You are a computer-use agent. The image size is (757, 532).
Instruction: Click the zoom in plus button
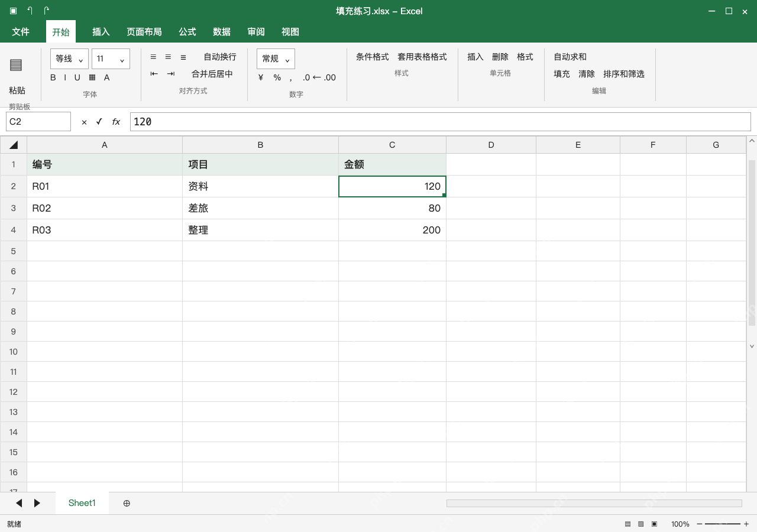pos(746,524)
